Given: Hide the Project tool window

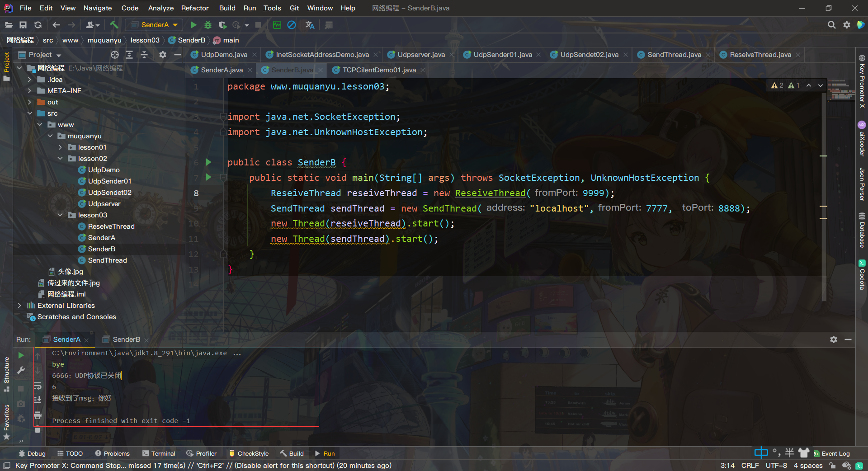Looking at the screenshot, I should point(178,55).
